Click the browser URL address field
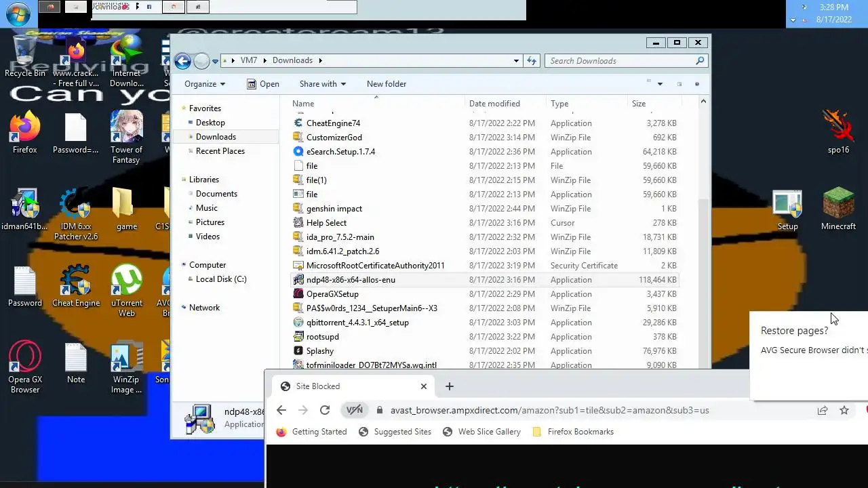This screenshot has width=868, height=488. click(594, 410)
